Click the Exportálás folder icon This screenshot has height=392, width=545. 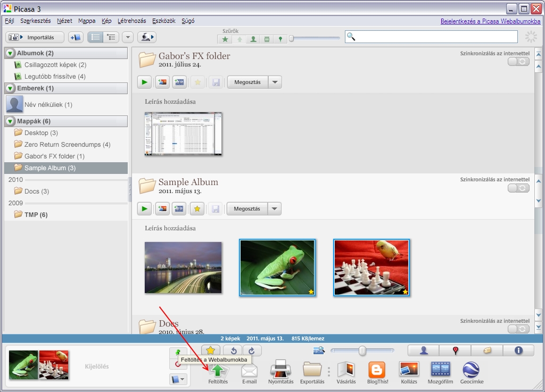coord(312,372)
